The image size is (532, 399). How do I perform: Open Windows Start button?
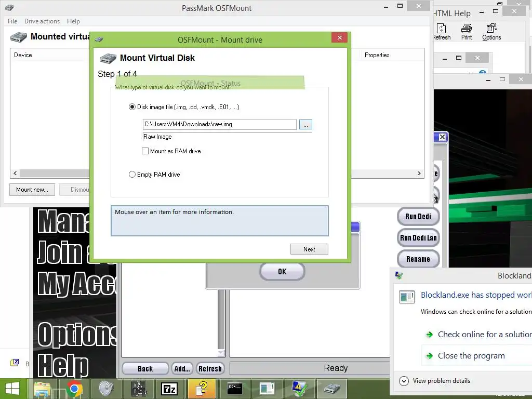tap(12, 389)
